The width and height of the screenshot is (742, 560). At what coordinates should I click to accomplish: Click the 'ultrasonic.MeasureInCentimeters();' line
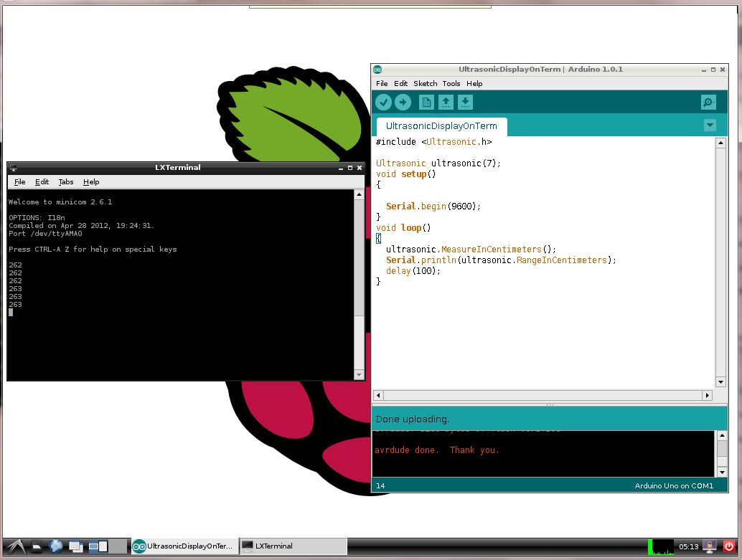(471, 250)
